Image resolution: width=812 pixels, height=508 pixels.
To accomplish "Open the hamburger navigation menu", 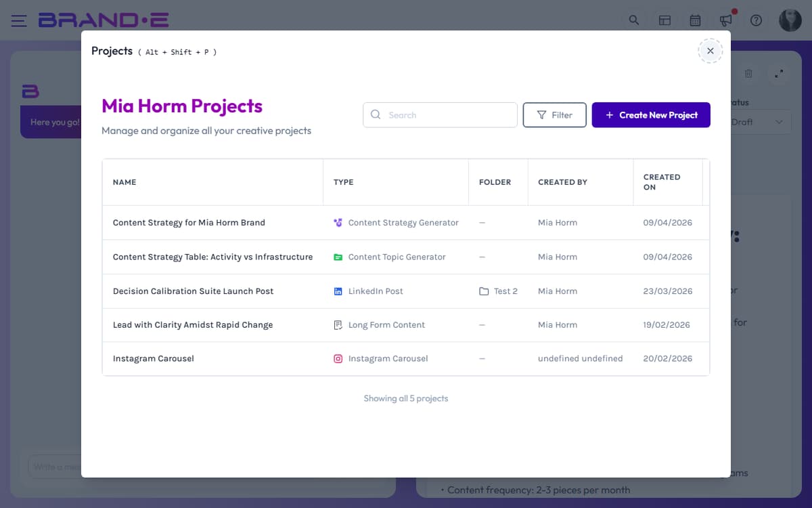I will click(x=19, y=20).
